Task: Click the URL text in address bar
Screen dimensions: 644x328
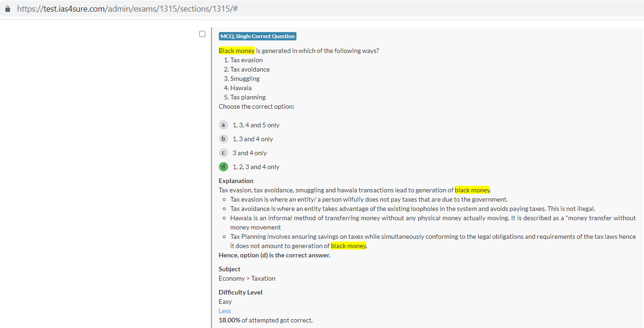Action: (x=128, y=9)
